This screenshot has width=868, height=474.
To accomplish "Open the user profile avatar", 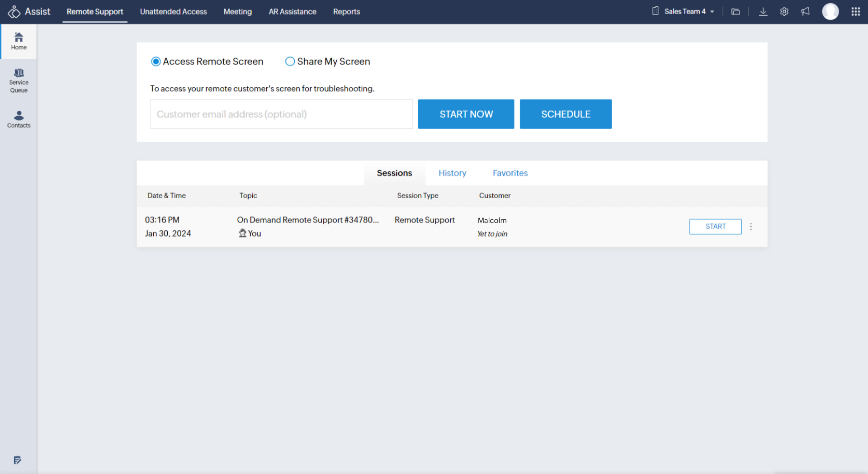I will pos(830,12).
